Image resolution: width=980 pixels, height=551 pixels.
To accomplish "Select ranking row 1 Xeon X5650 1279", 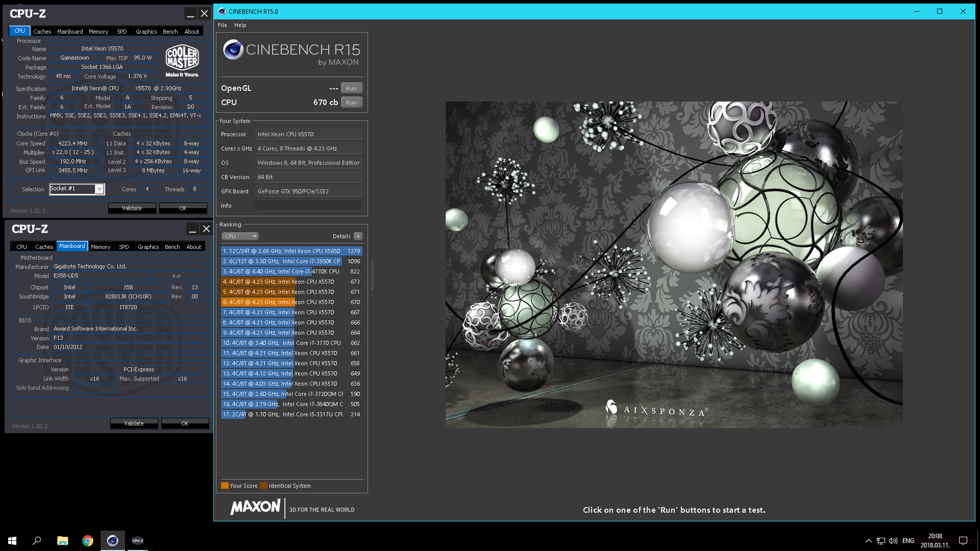I will coord(291,251).
